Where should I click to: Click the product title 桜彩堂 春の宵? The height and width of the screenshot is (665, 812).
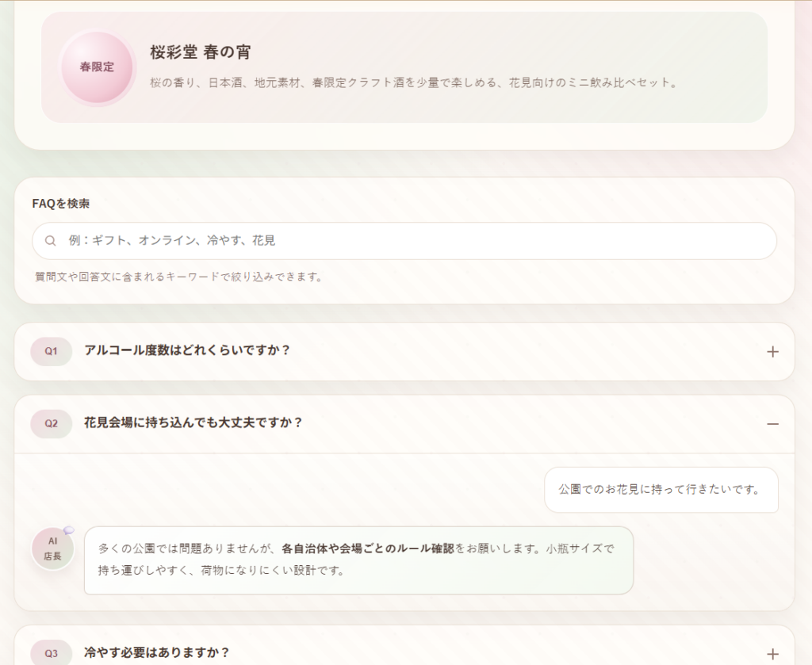click(x=201, y=52)
